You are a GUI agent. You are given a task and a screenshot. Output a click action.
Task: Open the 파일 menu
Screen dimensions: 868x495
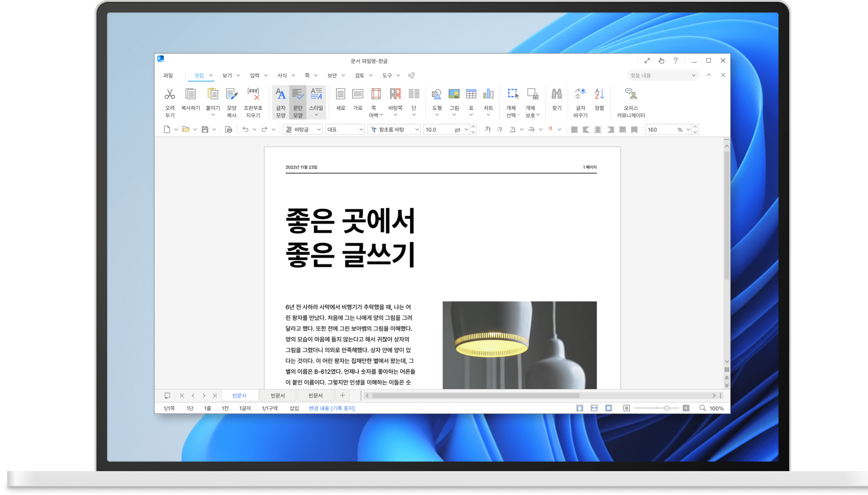coord(168,76)
